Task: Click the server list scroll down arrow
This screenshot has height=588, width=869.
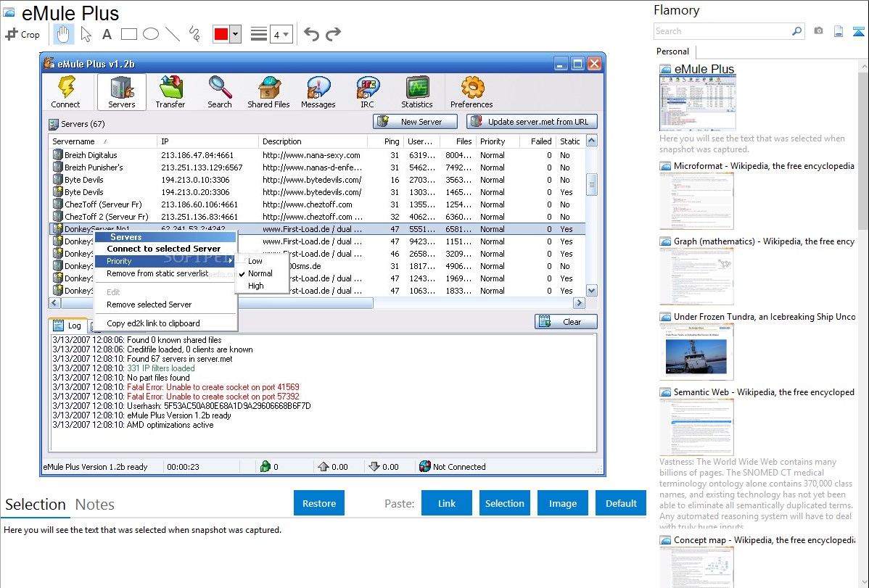Action: [x=592, y=291]
